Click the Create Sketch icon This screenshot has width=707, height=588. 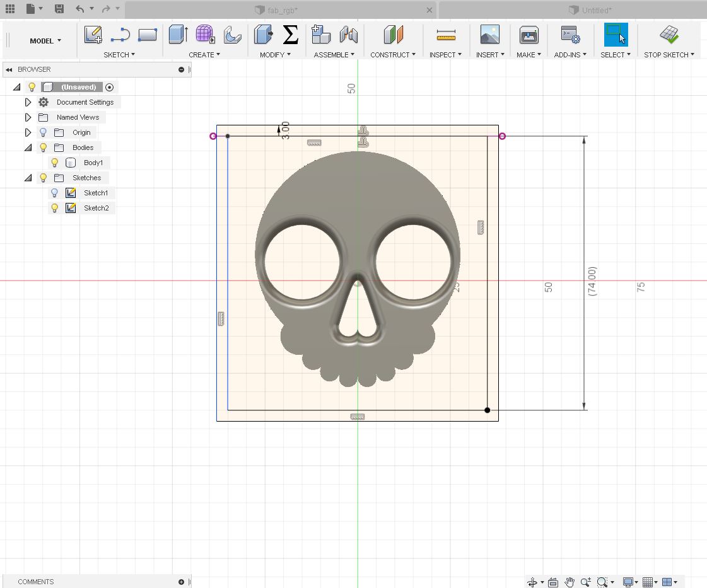(x=93, y=35)
